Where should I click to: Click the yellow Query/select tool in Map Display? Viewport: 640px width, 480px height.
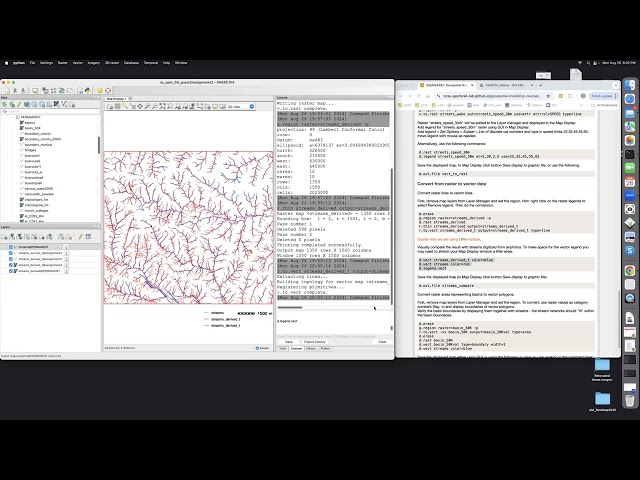tap(125, 107)
